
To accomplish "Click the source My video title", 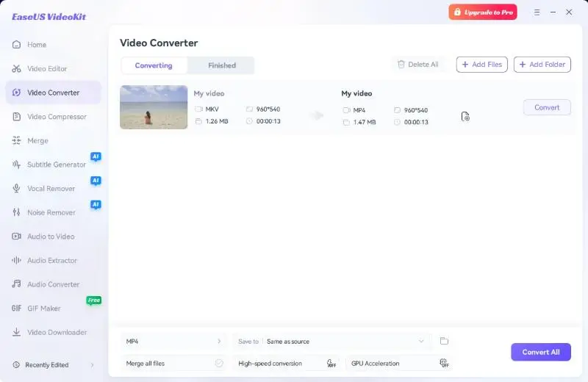I will [x=209, y=93].
